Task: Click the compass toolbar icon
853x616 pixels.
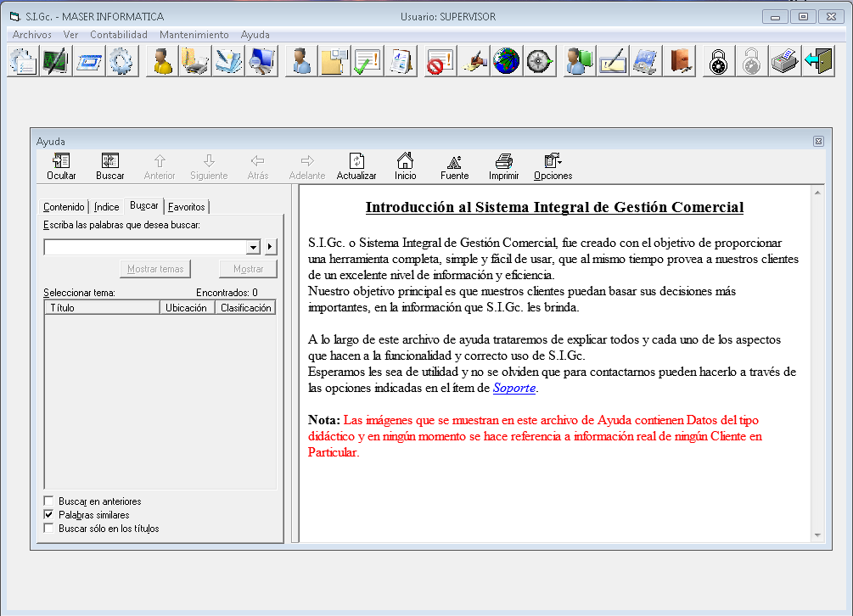Action: click(x=540, y=61)
